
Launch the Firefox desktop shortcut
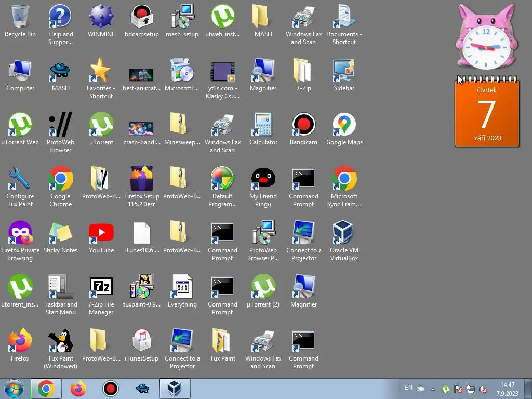(x=20, y=345)
